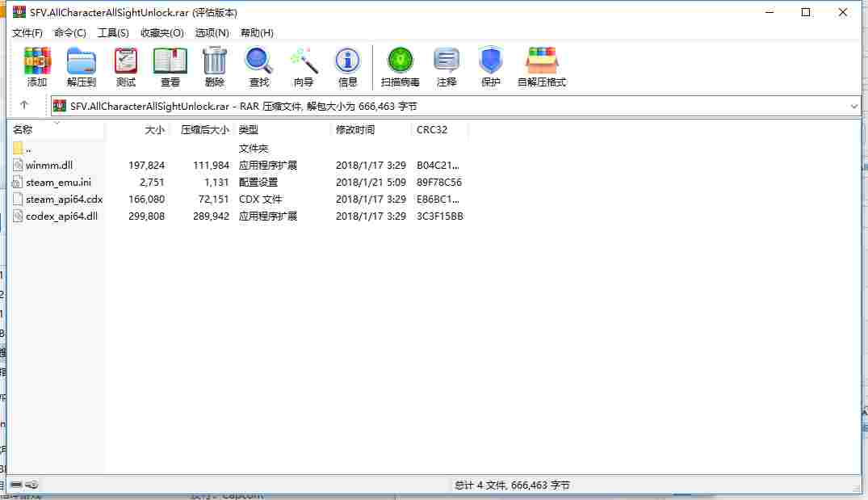868x500 pixels.
Task: Maximize the WinRAR window
Action: pyautogui.click(x=806, y=12)
